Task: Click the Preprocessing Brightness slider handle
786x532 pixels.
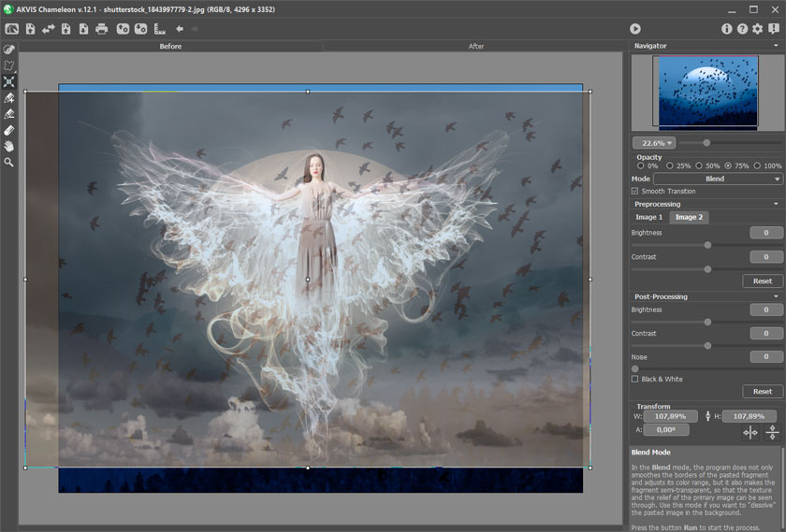Action: [x=707, y=246]
